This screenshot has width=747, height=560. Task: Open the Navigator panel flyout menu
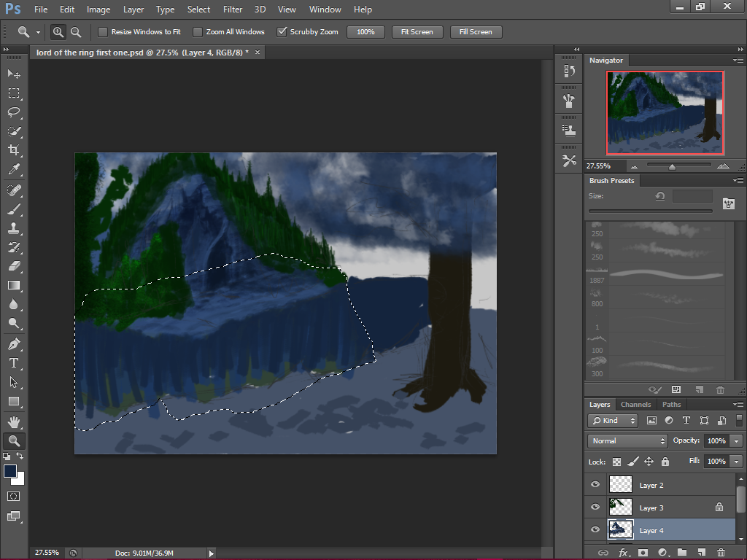(x=738, y=61)
